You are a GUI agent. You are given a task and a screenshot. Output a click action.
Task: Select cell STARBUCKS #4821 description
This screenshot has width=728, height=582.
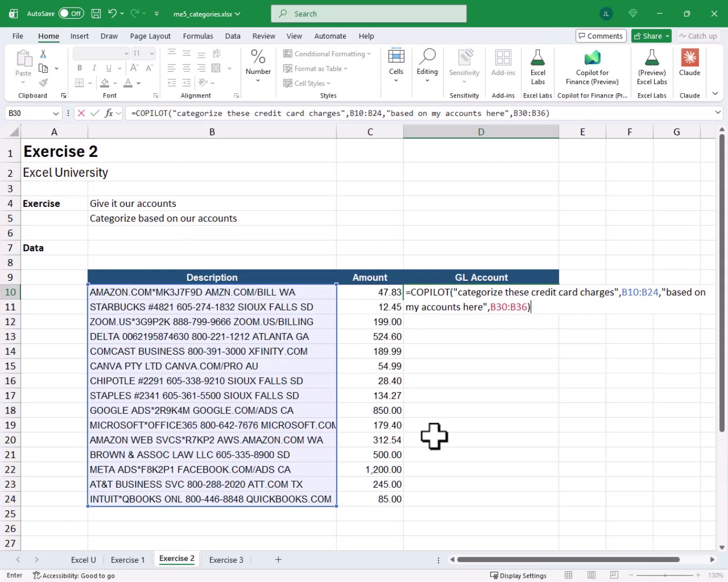(212, 307)
